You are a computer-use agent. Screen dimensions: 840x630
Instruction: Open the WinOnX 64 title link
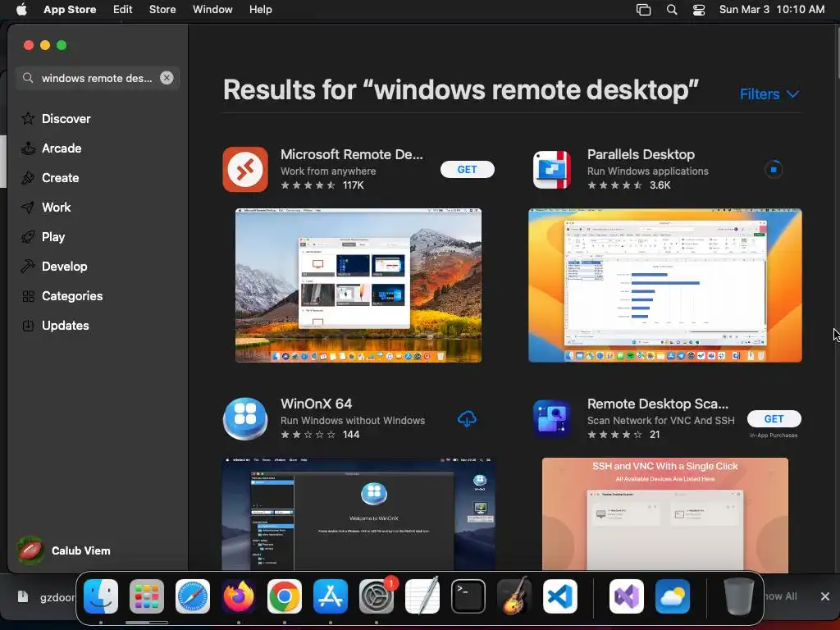(x=316, y=404)
